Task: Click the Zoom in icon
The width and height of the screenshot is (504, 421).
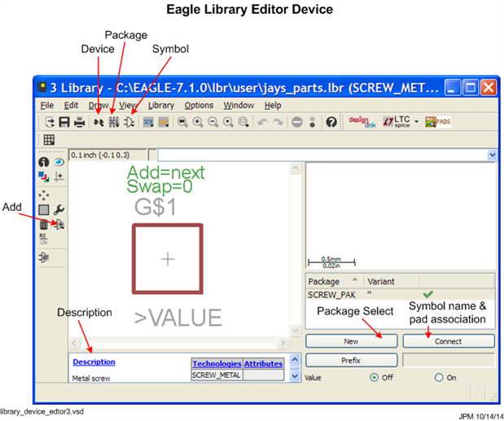Action: [198, 122]
